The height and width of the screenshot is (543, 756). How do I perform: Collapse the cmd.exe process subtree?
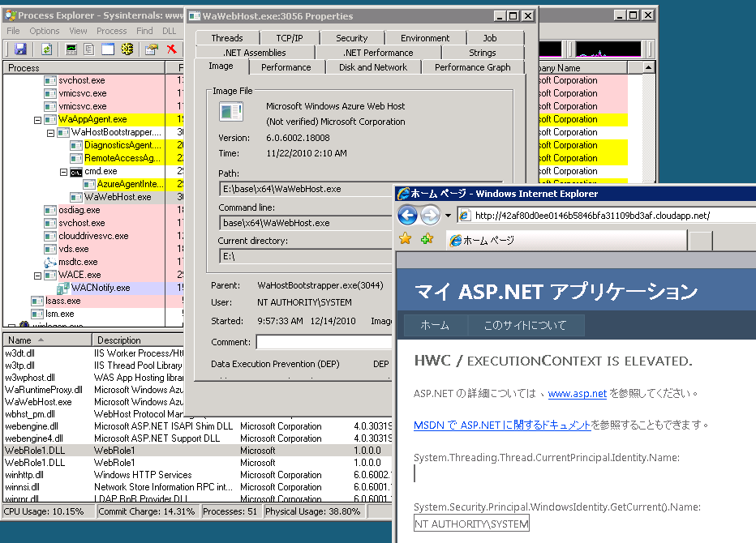coord(64,172)
